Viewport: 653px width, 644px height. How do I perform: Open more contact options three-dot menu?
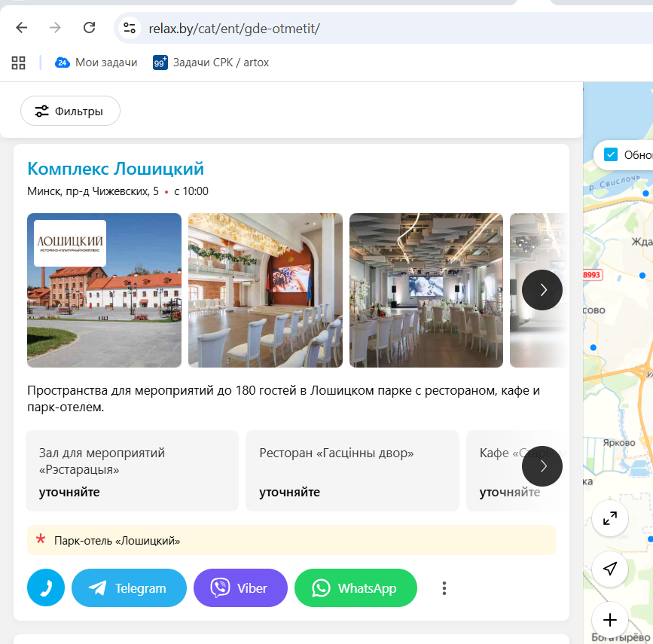coord(444,588)
